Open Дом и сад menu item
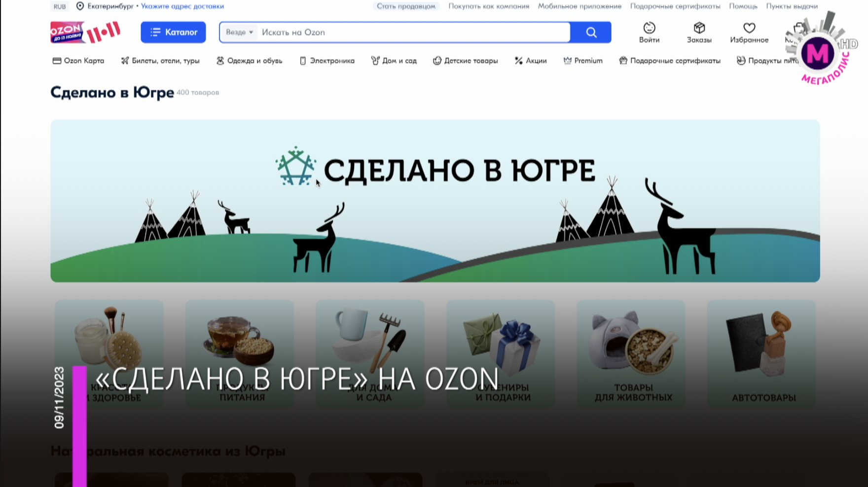 click(394, 61)
